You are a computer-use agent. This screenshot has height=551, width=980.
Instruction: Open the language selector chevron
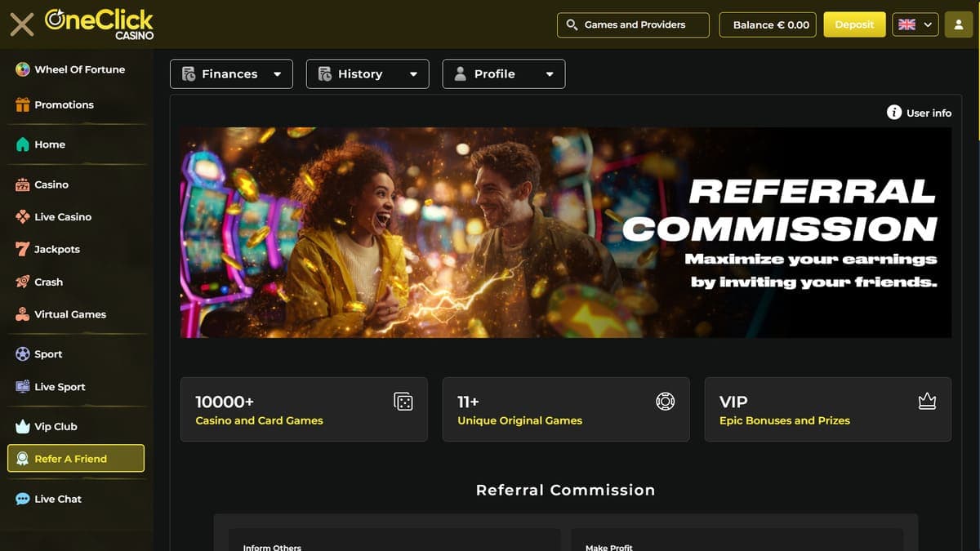[x=928, y=25]
